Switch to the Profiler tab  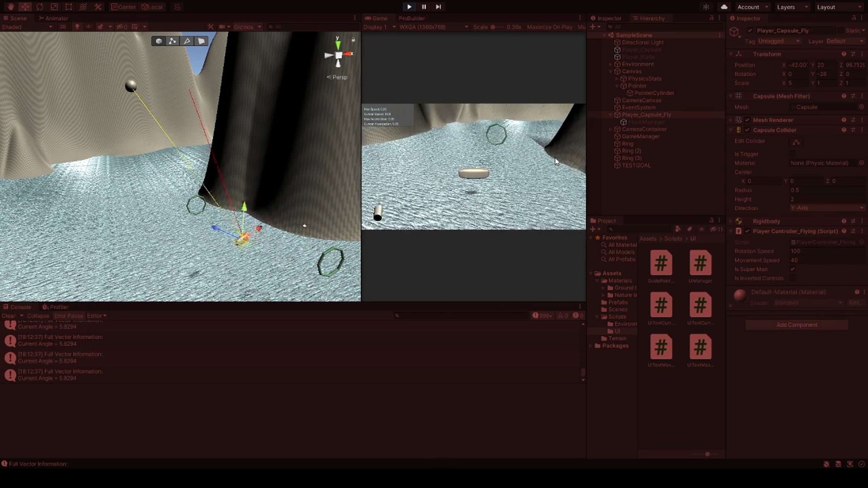tap(55, 307)
